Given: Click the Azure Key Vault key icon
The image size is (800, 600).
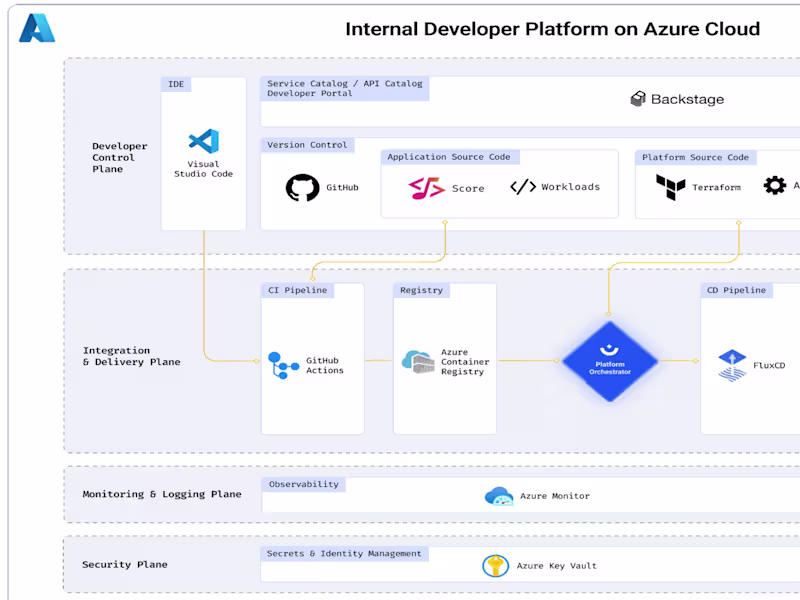Looking at the screenshot, I should [x=494, y=564].
